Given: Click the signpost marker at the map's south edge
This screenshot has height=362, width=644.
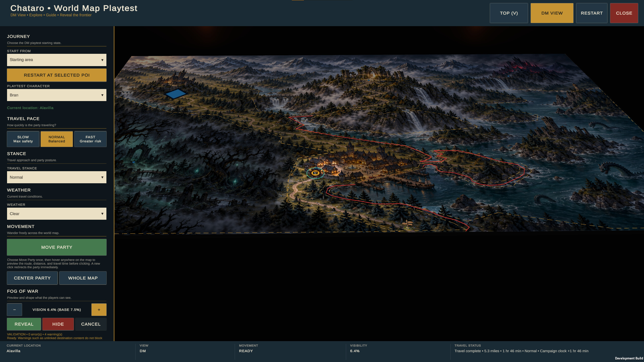Looking at the screenshot, I should (408, 225).
